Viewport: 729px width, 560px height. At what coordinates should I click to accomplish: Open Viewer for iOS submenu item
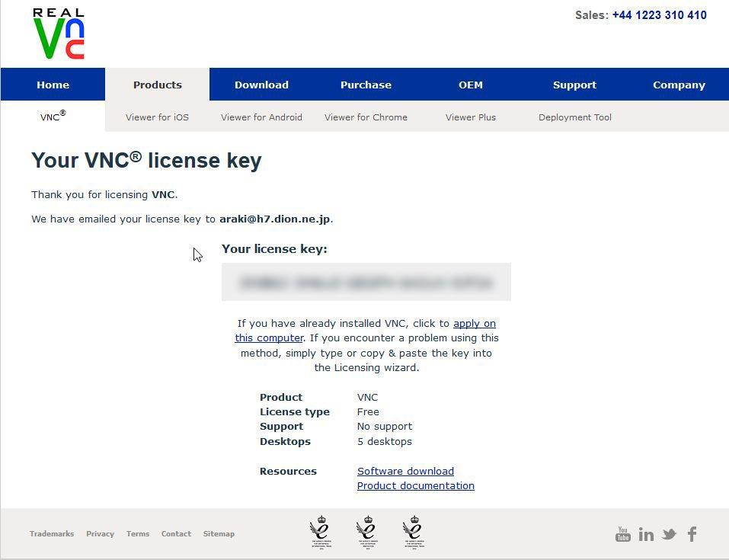coord(157,117)
